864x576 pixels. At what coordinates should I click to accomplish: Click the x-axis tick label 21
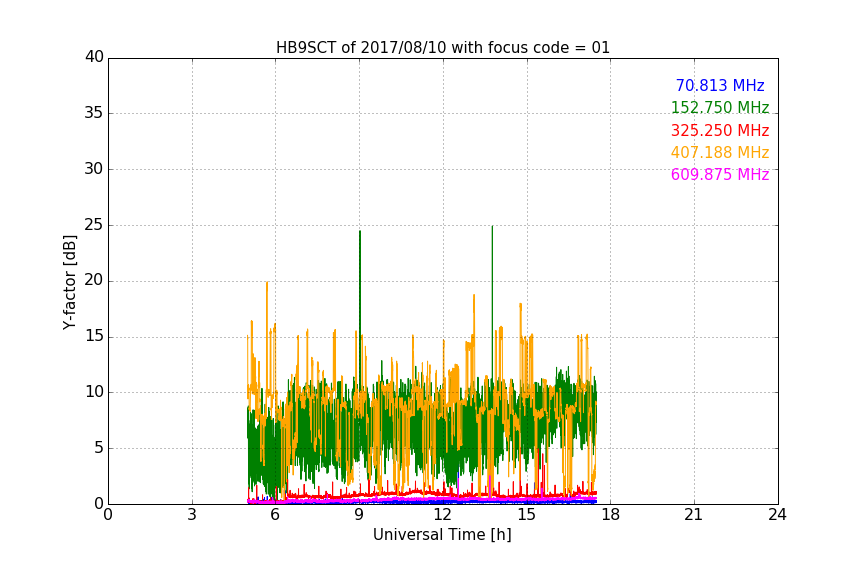pyautogui.click(x=694, y=515)
